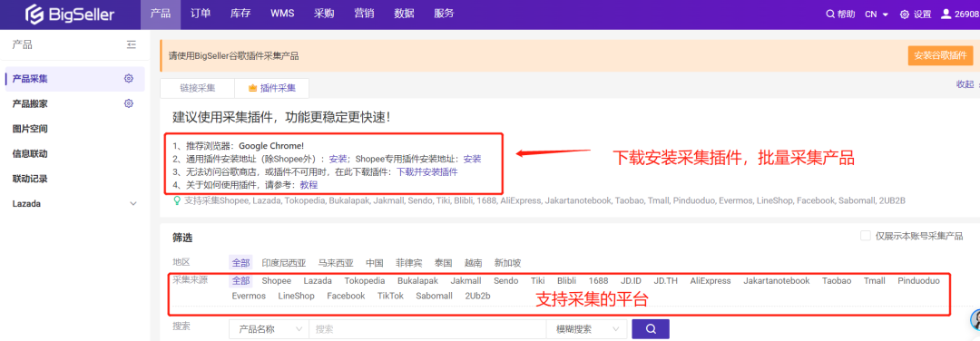
Task: Filter source by Jakmall
Action: tap(465, 281)
